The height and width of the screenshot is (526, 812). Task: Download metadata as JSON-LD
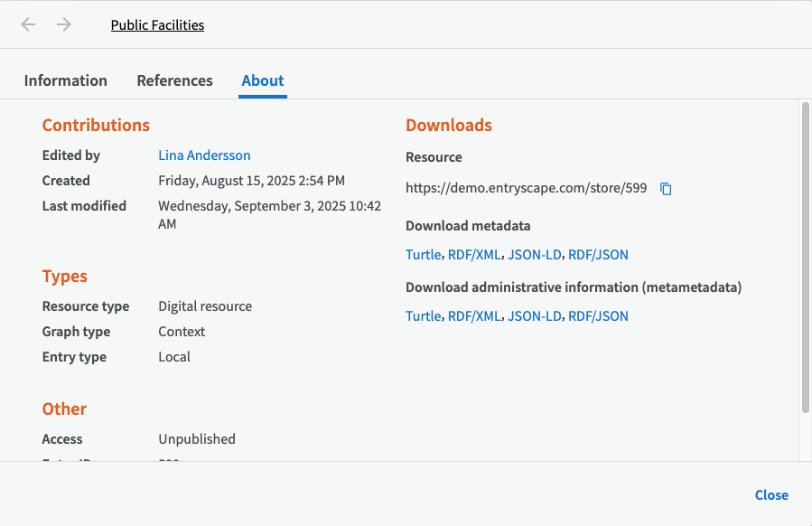pyautogui.click(x=535, y=255)
